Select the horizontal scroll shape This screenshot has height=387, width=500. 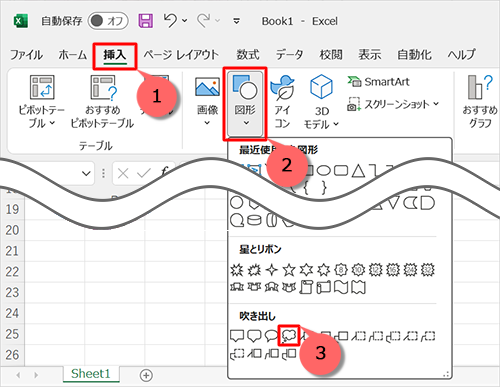(324, 287)
